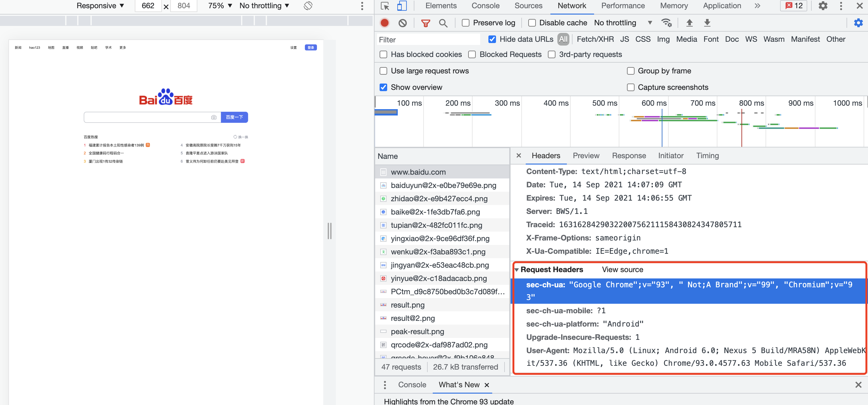Switch to the Console tab
The width and height of the screenshot is (868, 405).
(485, 6)
